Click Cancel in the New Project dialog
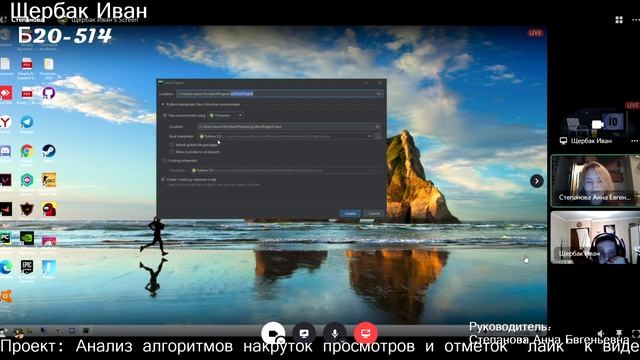This screenshot has width=640, height=360. 374,213
